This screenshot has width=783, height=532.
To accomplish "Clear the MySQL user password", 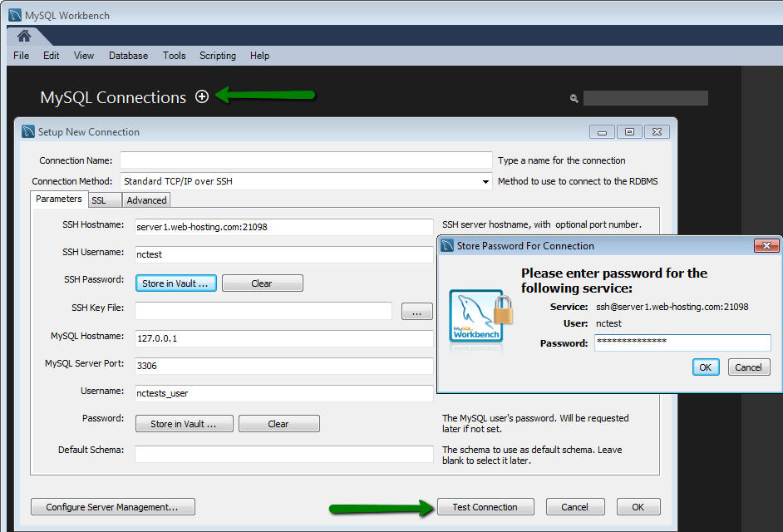I will (278, 423).
